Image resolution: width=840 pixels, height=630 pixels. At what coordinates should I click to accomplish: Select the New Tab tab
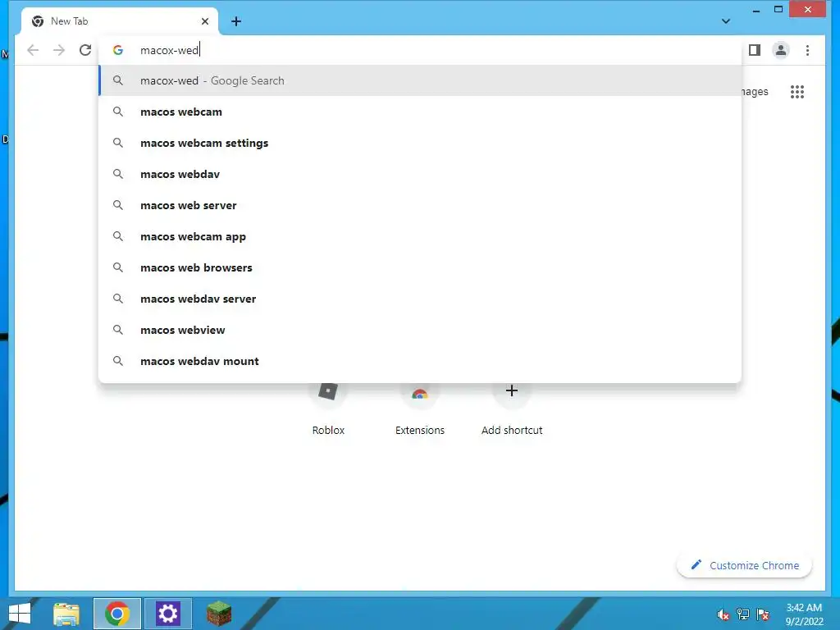120,21
